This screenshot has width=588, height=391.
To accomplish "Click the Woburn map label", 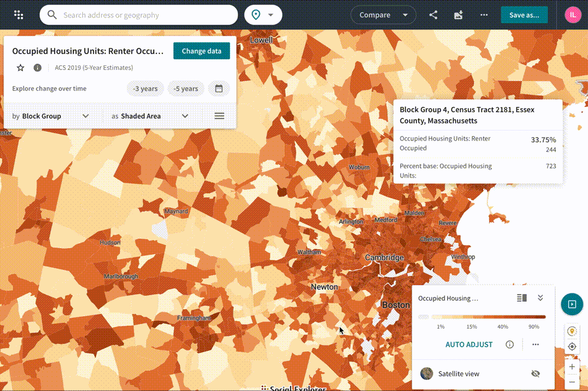I will (x=359, y=167).
